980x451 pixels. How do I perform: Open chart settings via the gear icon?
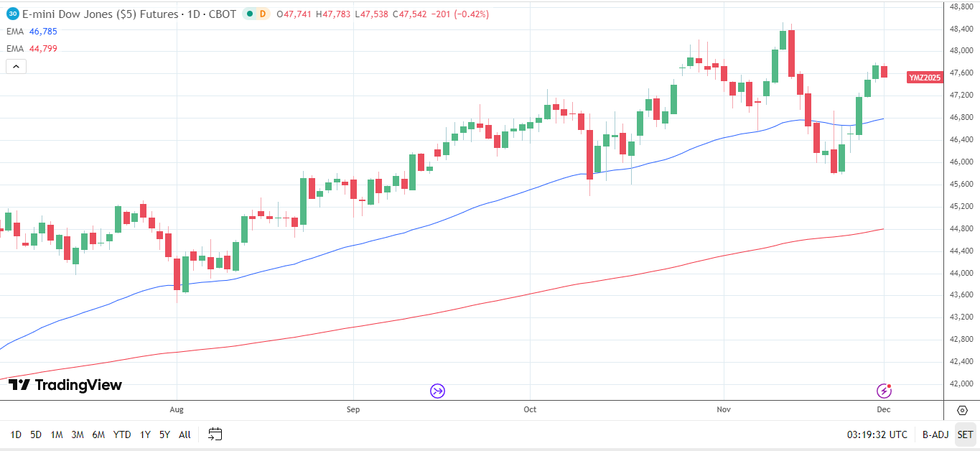[962, 409]
